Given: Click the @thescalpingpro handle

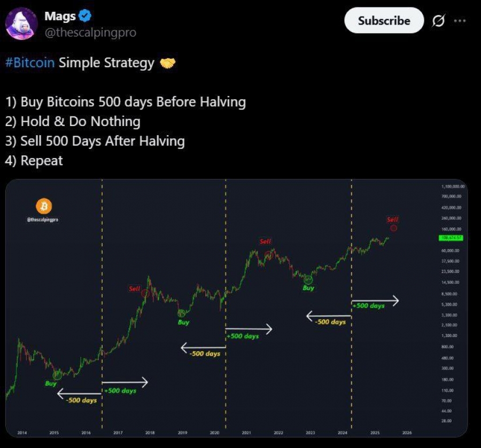Looking at the screenshot, I should coord(90,32).
